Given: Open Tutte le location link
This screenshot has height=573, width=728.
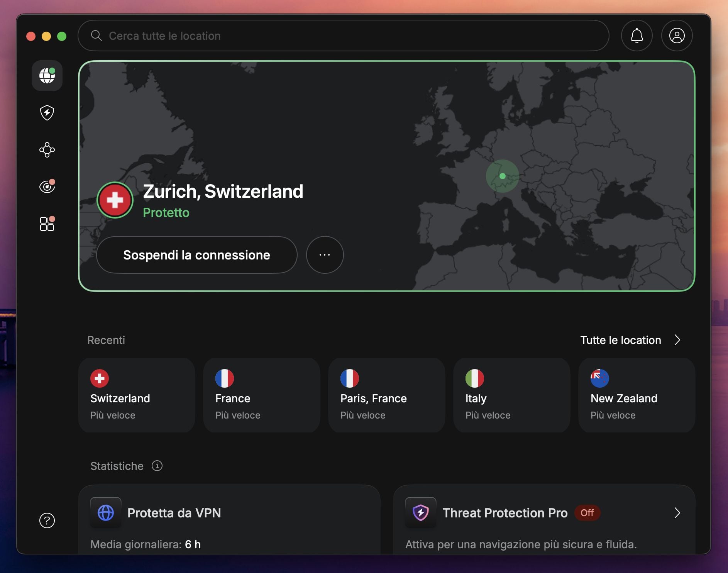Looking at the screenshot, I should (x=621, y=340).
